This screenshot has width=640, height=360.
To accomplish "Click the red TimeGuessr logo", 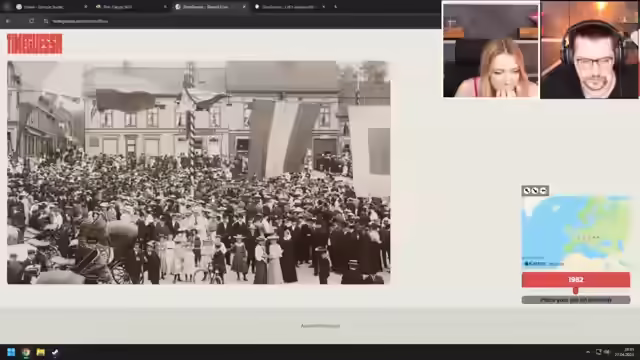I will 35,44.
